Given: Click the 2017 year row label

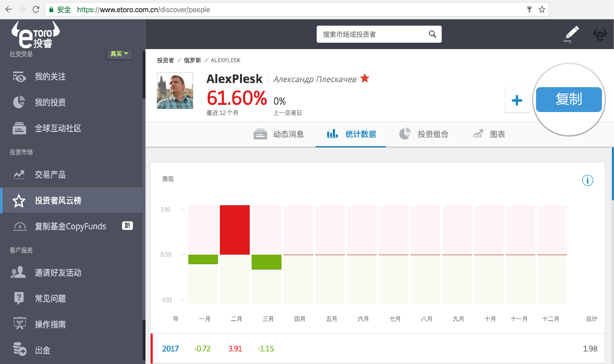Looking at the screenshot, I should click(170, 349).
